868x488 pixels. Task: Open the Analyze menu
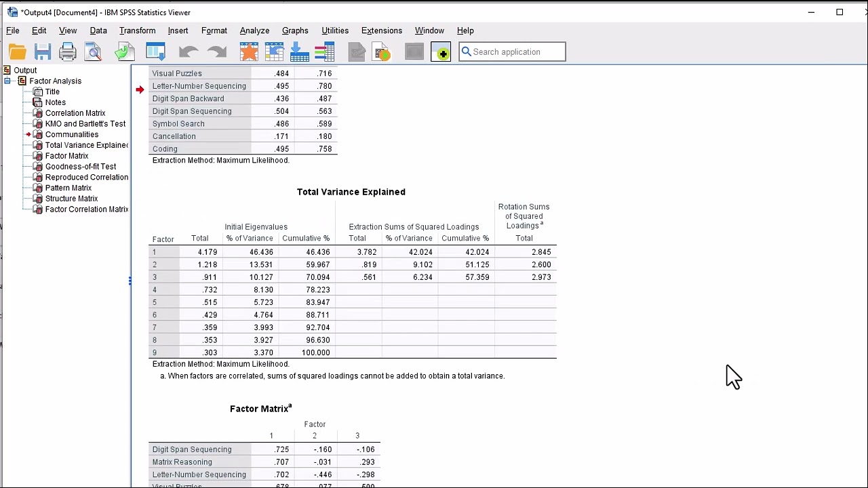(x=254, y=30)
